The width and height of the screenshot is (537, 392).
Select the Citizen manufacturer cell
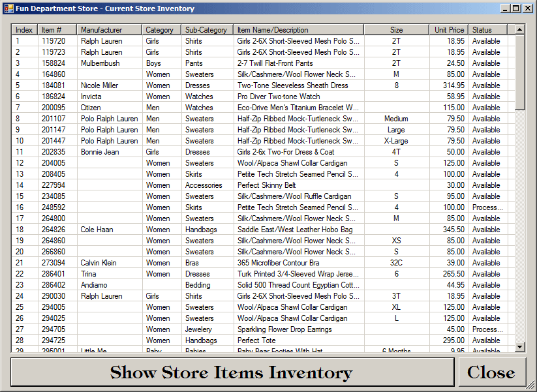click(91, 108)
